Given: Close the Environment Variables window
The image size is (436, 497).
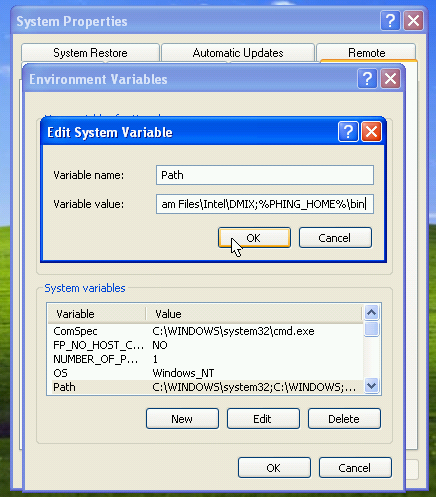Looking at the screenshot, I should (x=390, y=79).
